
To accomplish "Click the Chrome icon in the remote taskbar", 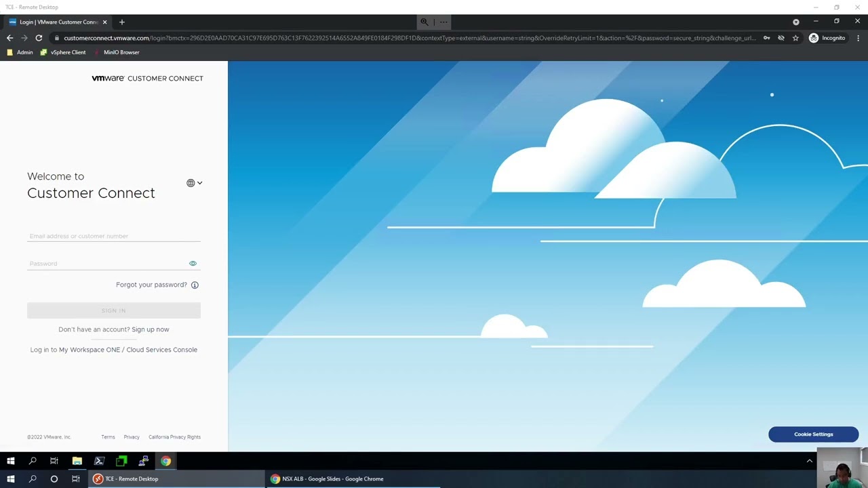I will point(166,461).
